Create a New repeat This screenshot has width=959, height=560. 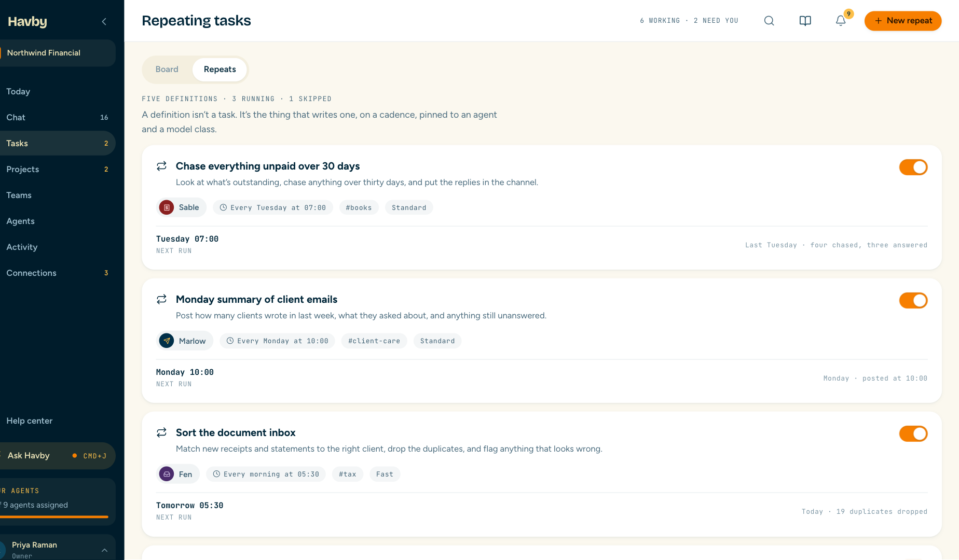(903, 21)
